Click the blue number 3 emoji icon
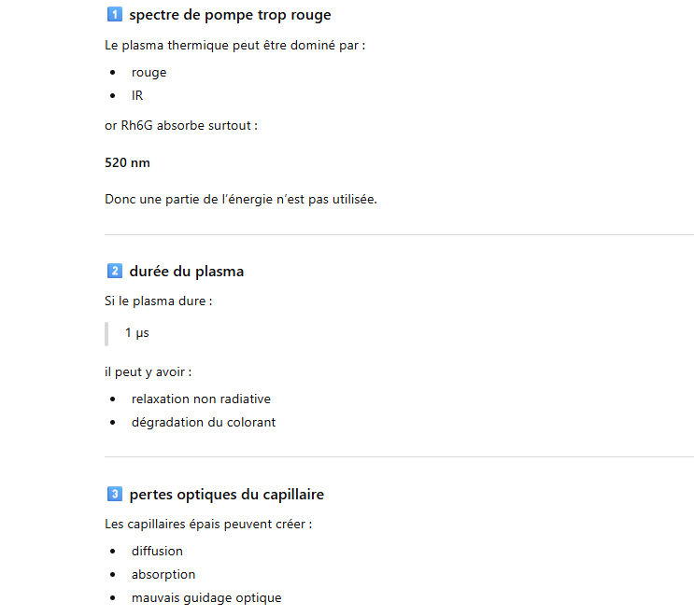 [115, 494]
